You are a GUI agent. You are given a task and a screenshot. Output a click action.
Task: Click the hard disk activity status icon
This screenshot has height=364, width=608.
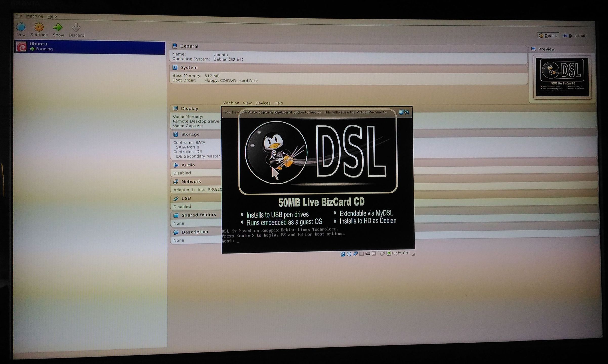pyautogui.click(x=343, y=254)
